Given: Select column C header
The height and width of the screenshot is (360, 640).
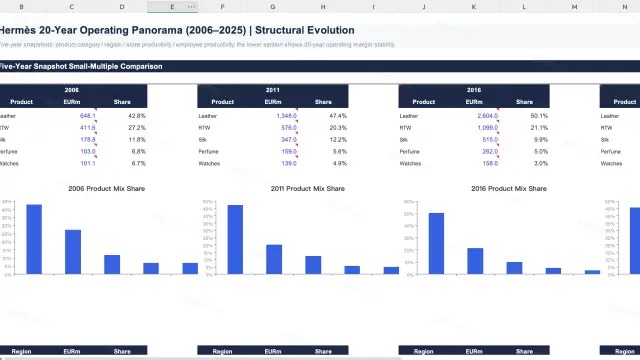Looking at the screenshot, I should (x=71, y=7).
